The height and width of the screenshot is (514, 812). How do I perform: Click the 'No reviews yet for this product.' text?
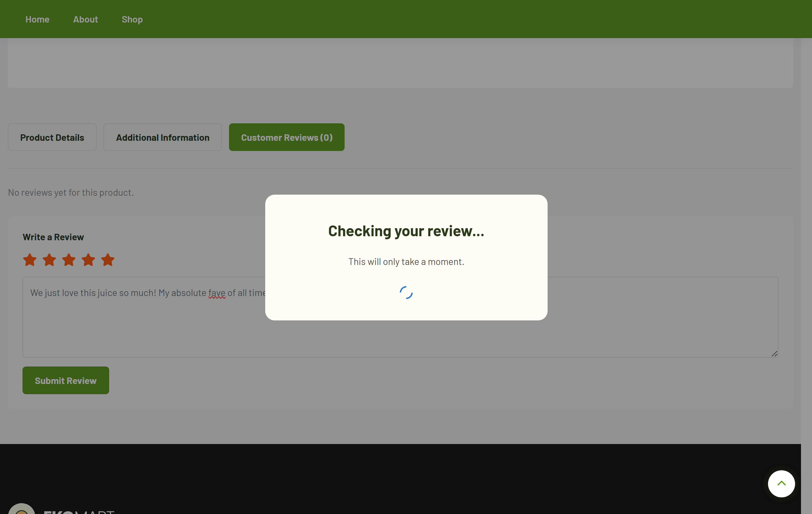pyautogui.click(x=71, y=192)
